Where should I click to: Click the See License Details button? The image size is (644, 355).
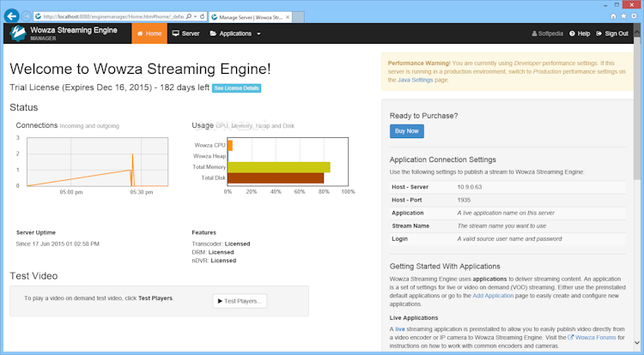click(237, 88)
